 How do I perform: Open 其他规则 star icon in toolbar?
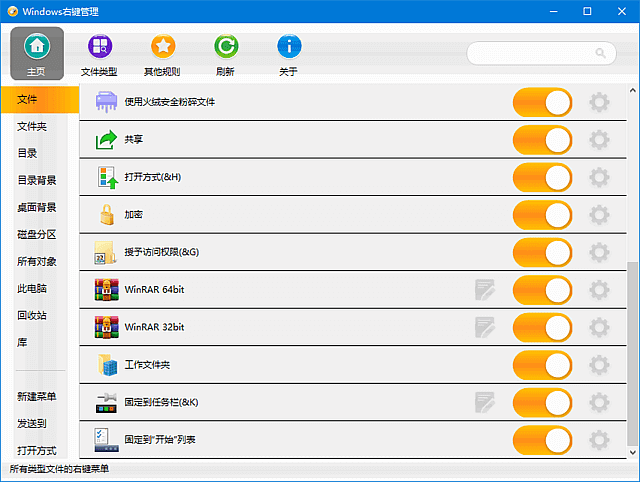[x=163, y=47]
